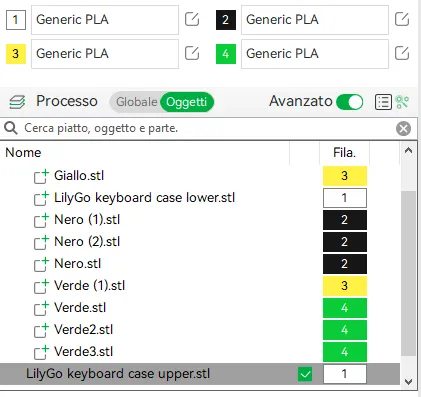Clear the search field with the X button
Image resolution: width=421 pixels, height=397 pixels.
(403, 128)
